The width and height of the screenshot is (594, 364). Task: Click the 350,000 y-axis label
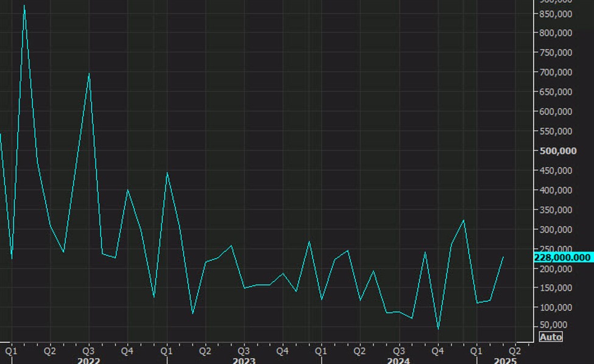(x=555, y=210)
